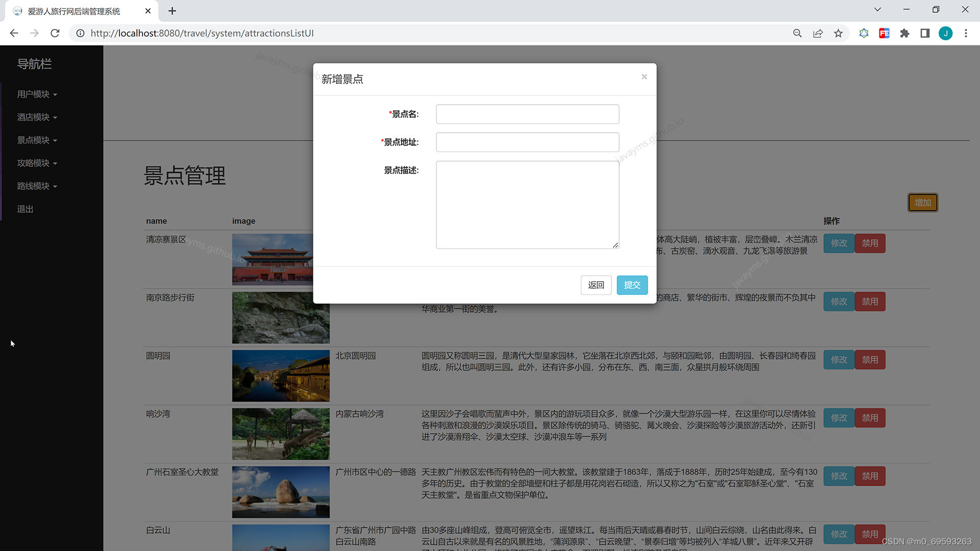980x551 pixels.
Task: Click the 增加 button
Action: coord(922,203)
